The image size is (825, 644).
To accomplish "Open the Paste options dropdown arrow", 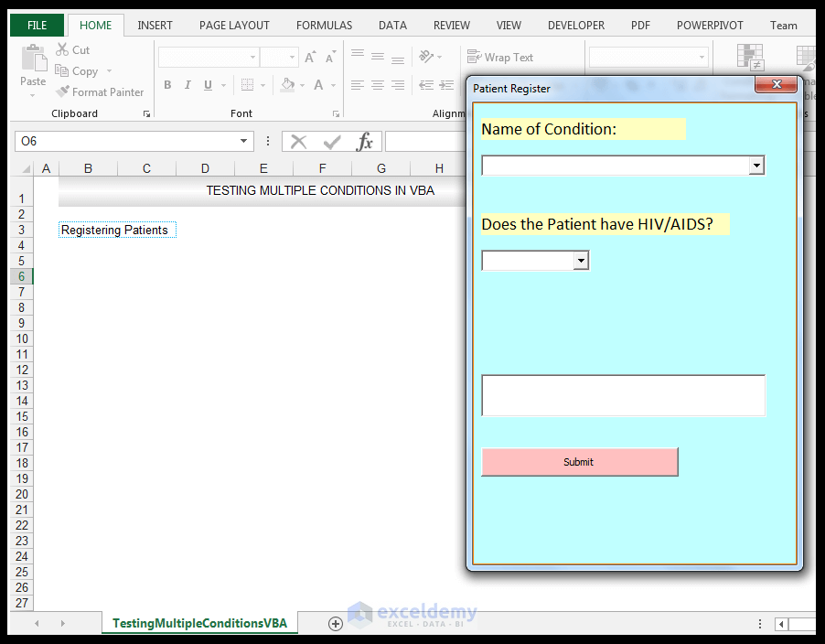I will (x=33, y=95).
